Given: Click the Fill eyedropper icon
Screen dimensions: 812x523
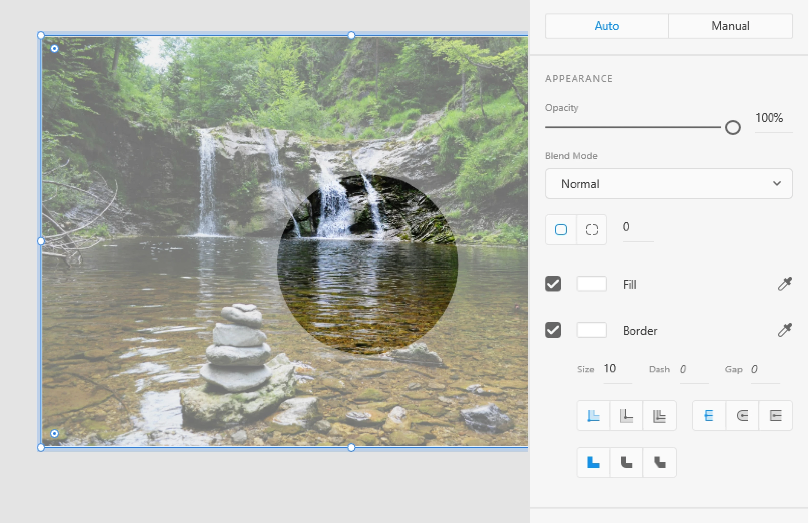Looking at the screenshot, I should tap(785, 284).
